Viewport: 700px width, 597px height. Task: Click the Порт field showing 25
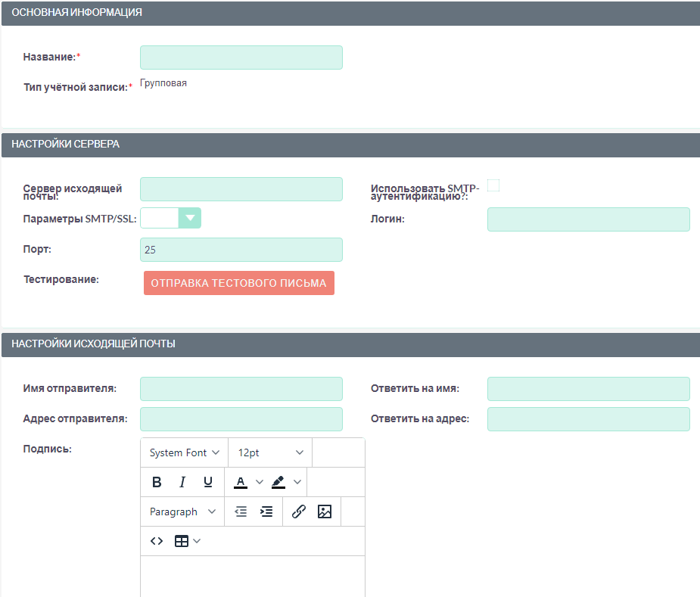pos(241,250)
